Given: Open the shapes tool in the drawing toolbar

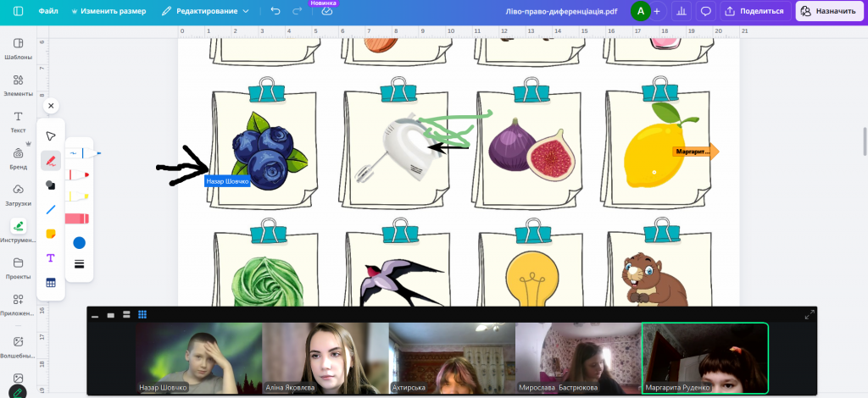Looking at the screenshot, I should [x=51, y=185].
